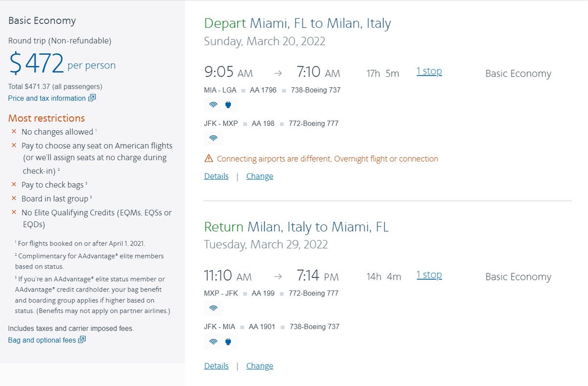Click the Wi-Fi icon on flight AA 1796
The width and height of the screenshot is (588, 386).
(213, 104)
